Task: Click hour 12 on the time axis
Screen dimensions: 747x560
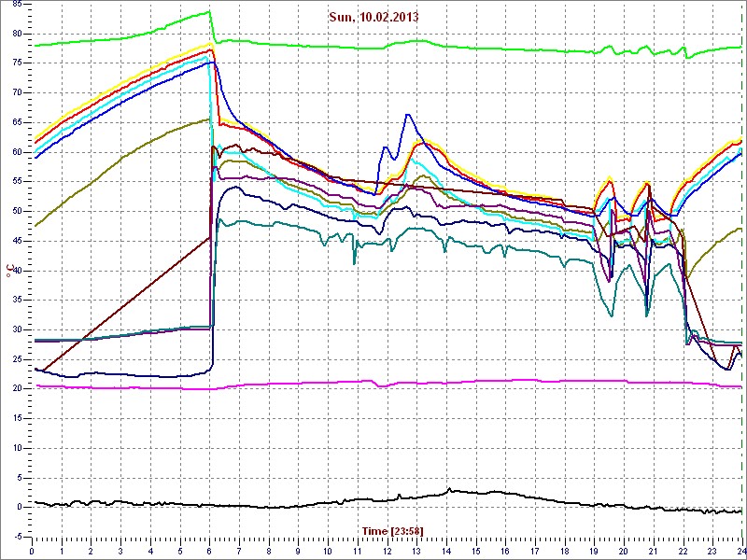Action: pos(387,552)
